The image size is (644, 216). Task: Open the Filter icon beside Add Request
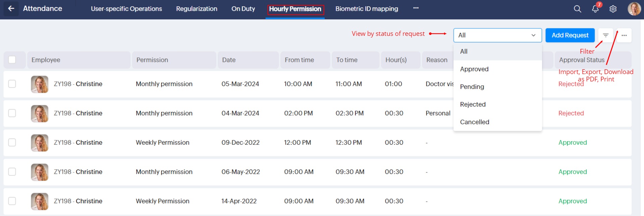pos(605,35)
